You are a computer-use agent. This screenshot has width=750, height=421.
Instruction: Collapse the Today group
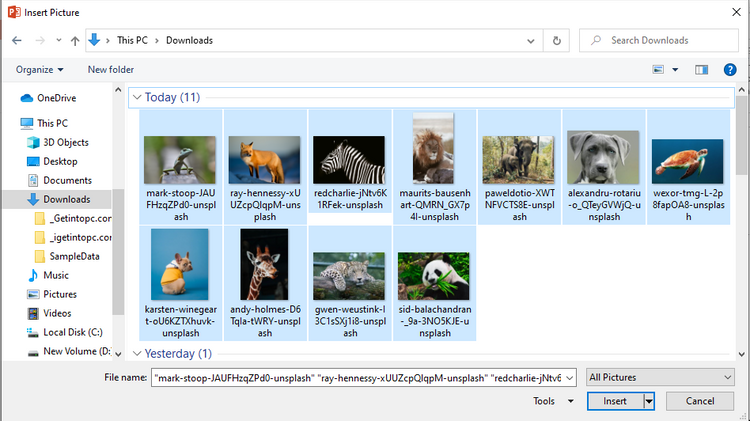[x=136, y=98]
